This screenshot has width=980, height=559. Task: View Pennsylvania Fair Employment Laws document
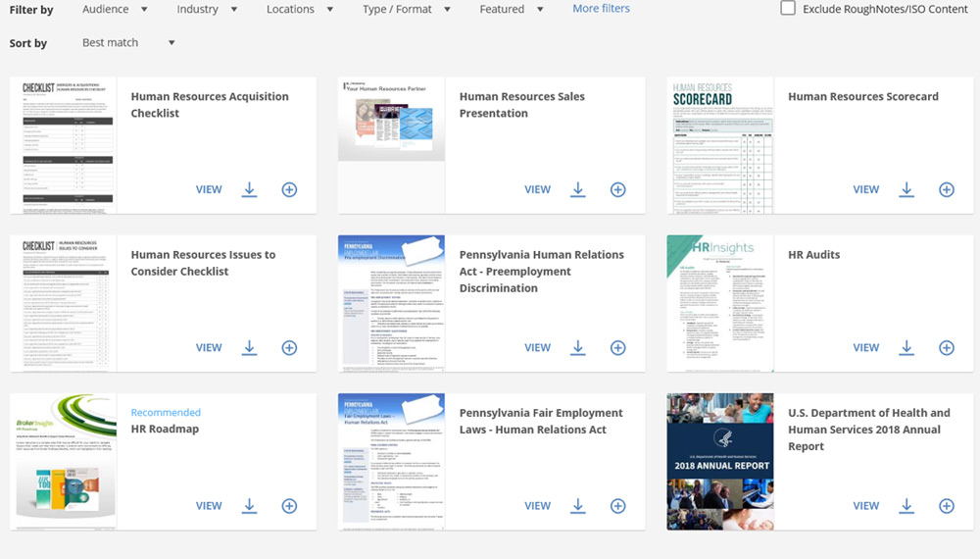click(x=537, y=506)
